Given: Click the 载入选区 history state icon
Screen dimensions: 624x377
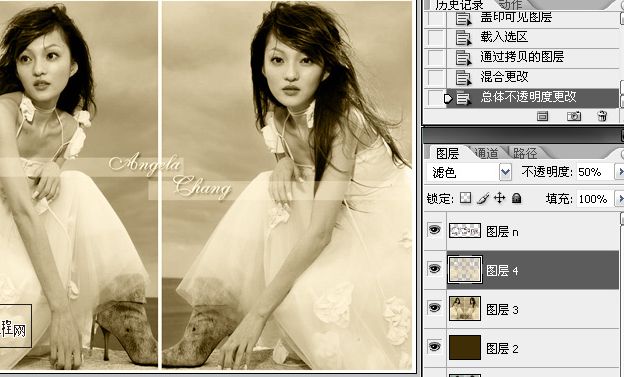Looking at the screenshot, I should pyautogui.click(x=463, y=38).
